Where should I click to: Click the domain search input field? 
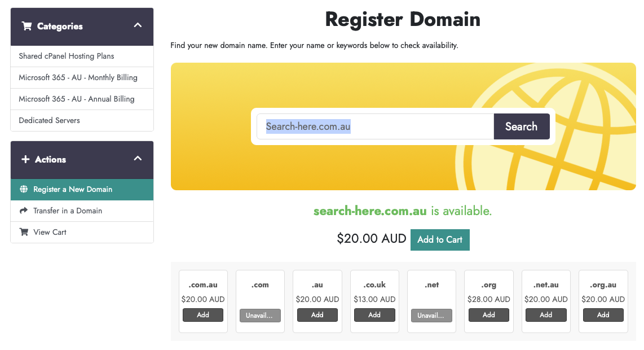pos(375,126)
